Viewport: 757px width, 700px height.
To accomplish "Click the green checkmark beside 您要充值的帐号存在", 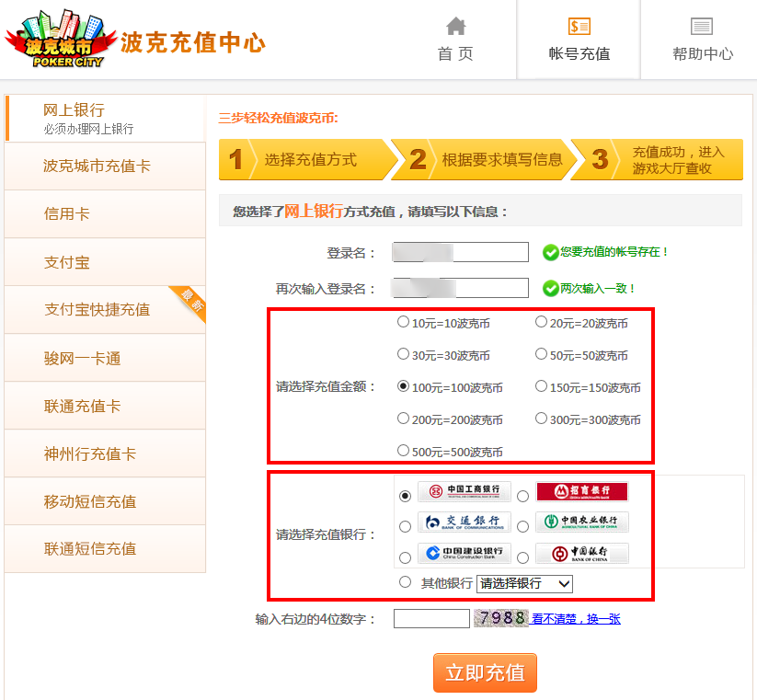I will [x=550, y=252].
